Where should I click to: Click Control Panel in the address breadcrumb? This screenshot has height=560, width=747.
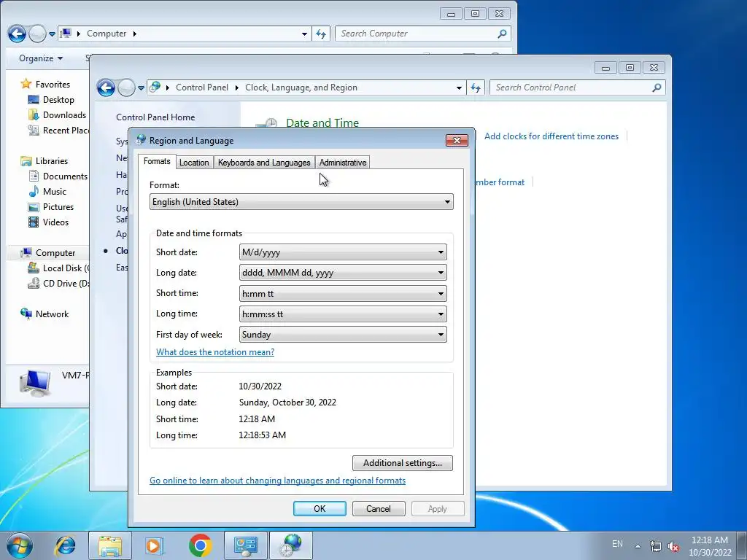[202, 87]
